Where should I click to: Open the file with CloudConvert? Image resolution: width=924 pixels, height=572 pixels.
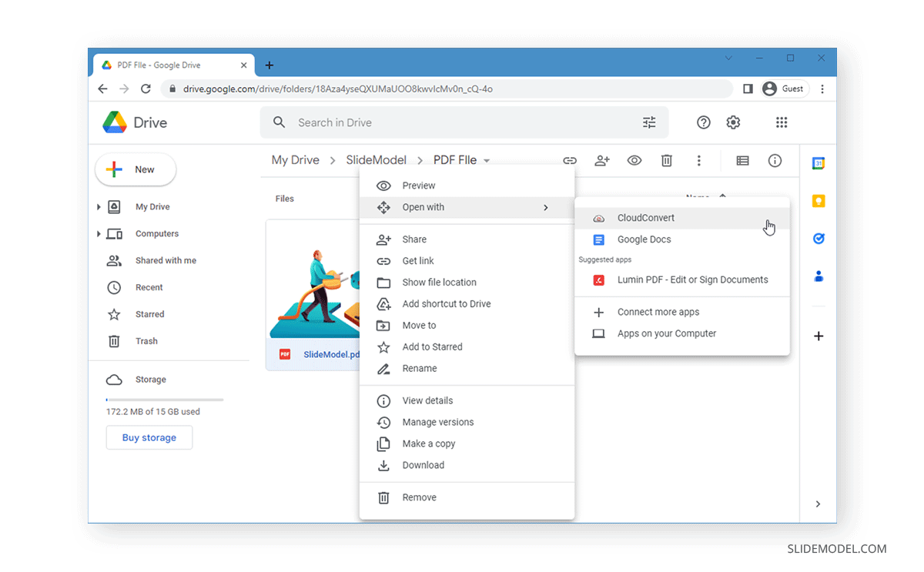[682, 218]
